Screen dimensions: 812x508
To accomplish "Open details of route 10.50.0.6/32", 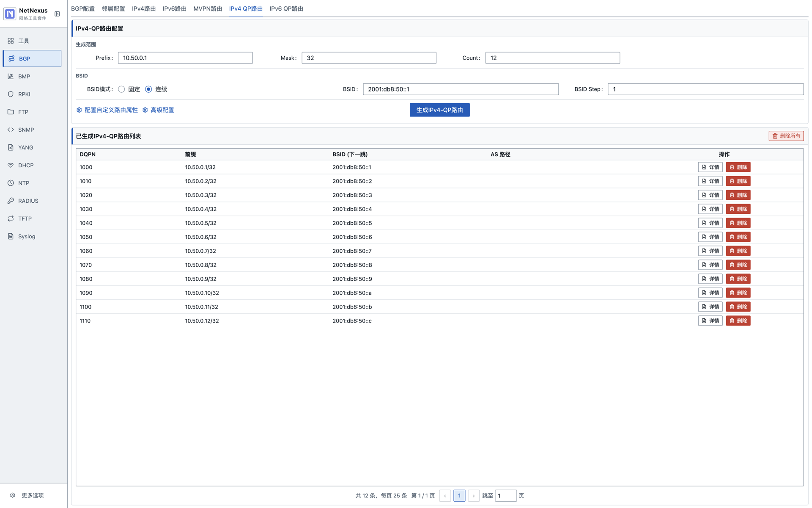I will click(x=710, y=237).
